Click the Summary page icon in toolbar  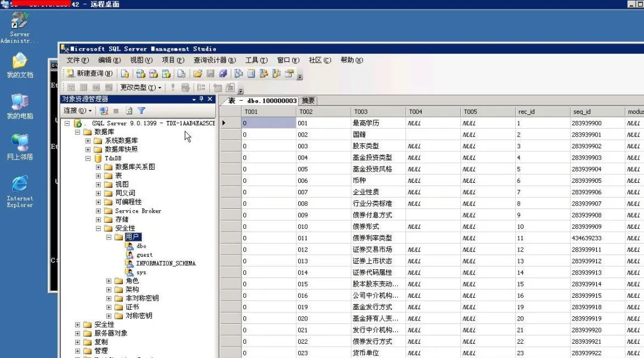pyautogui.click(x=252, y=73)
